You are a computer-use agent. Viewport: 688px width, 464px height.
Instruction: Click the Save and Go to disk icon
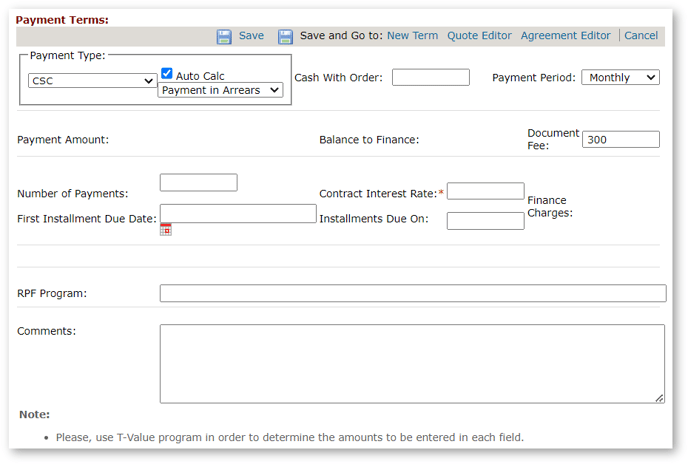(x=285, y=36)
